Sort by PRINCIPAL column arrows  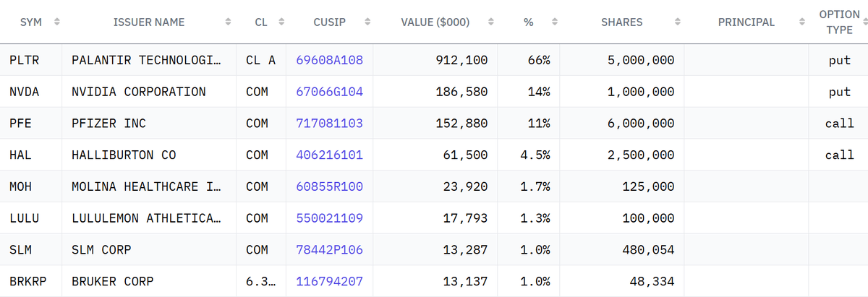(x=801, y=22)
